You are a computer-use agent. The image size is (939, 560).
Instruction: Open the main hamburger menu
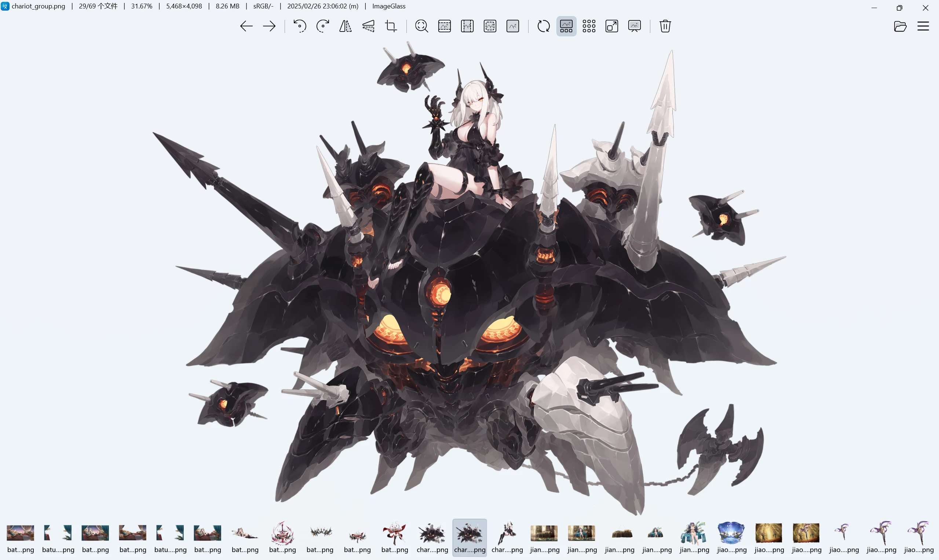pyautogui.click(x=923, y=26)
